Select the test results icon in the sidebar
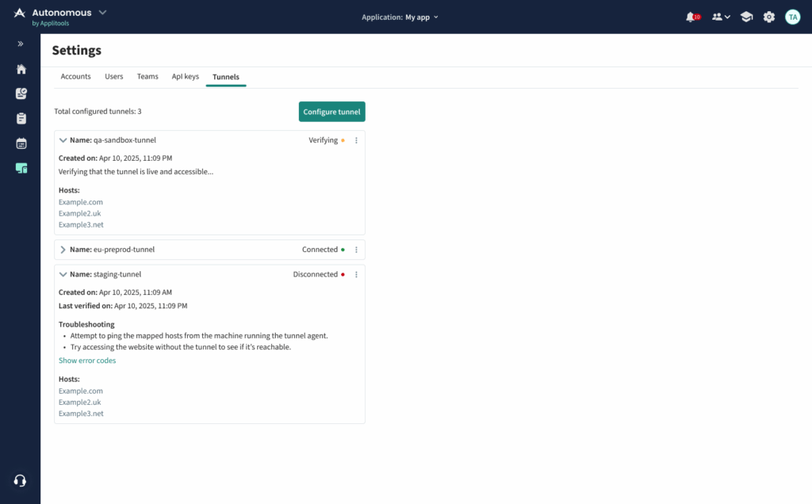Image resolution: width=812 pixels, height=504 pixels. 21,94
